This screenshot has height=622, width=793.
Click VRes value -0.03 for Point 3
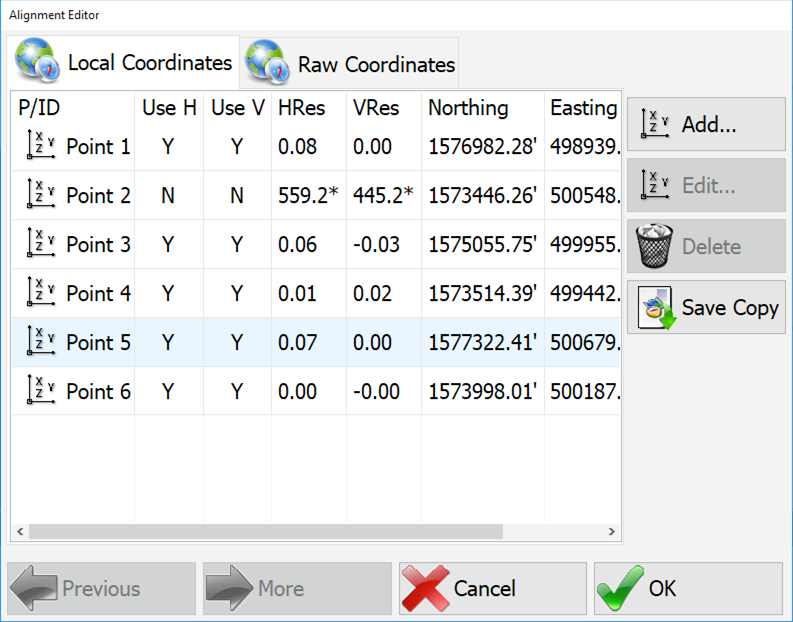[376, 245]
